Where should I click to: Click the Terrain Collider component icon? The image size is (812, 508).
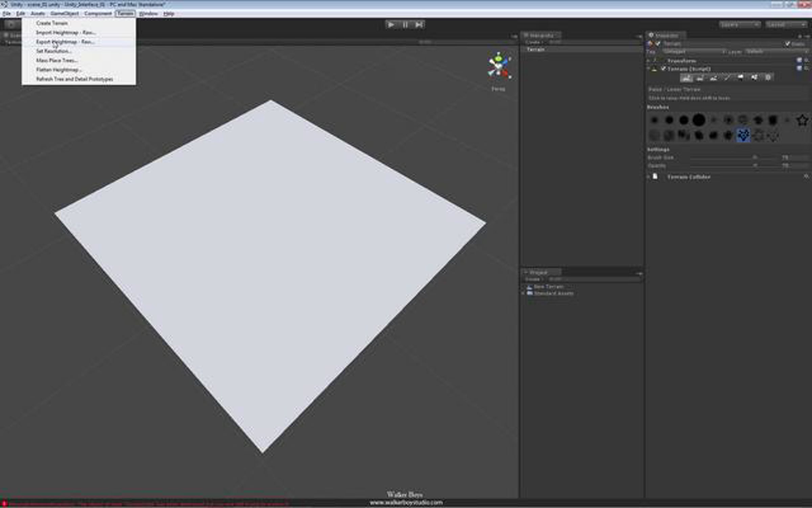click(655, 176)
